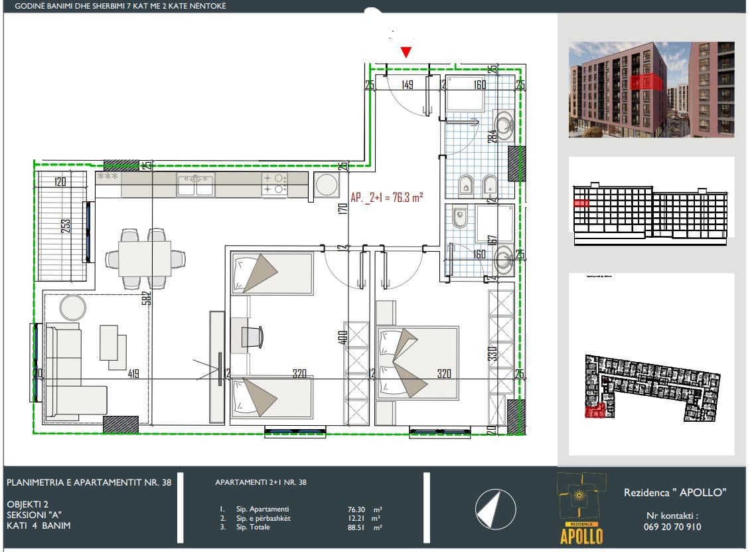Screen dimensions: 756x552
Task: Click the Rezidenca "APOLLO" name text
Action: (x=675, y=493)
